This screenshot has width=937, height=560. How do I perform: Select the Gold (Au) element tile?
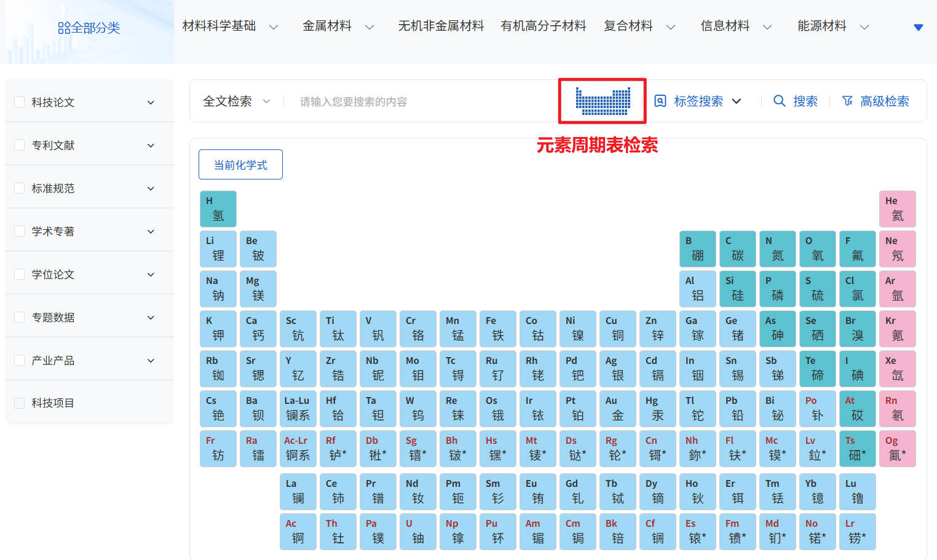click(x=617, y=408)
